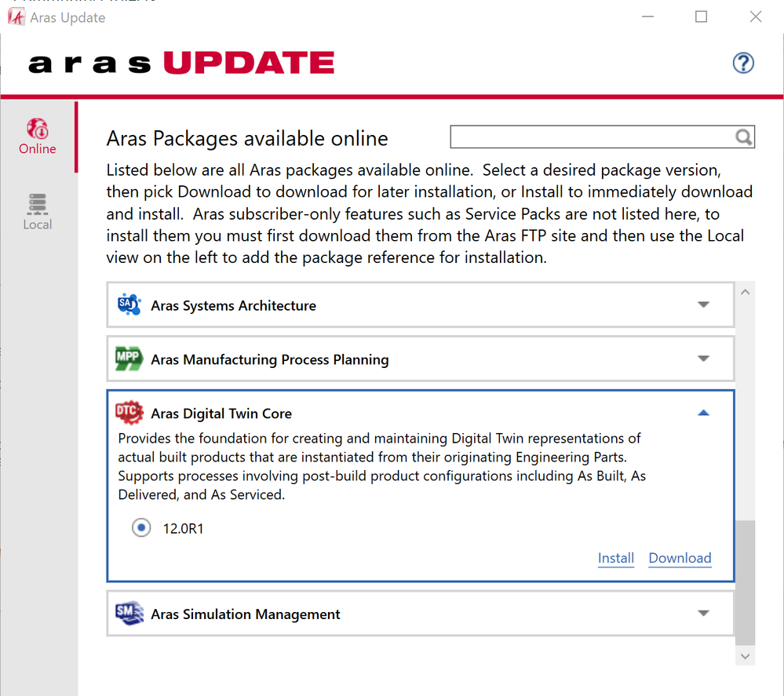The image size is (784, 696).
Task: Click the Aras Systems Architecture title text
Action: point(234,305)
